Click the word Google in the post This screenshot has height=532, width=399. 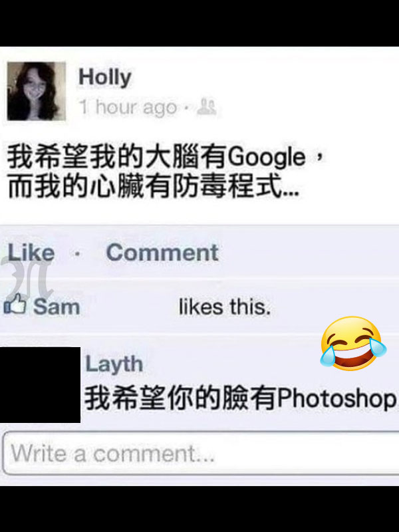click(x=267, y=158)
